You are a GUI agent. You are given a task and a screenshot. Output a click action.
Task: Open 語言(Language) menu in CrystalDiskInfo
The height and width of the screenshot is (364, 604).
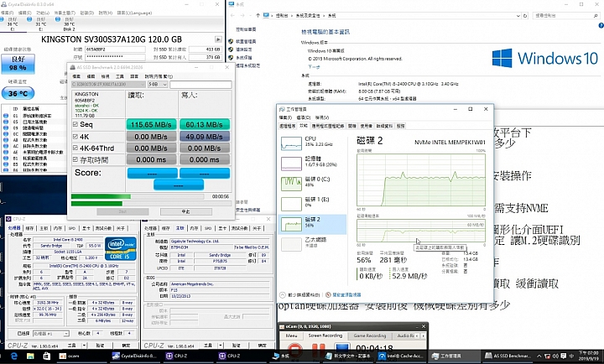[x=134, y=13]
